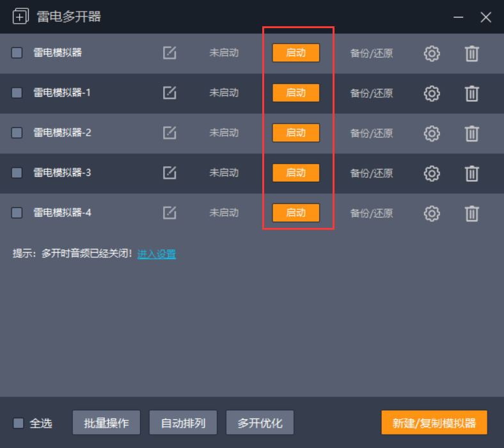
Task: Enable the 全选 select-all checkbox
Action: 19,423
